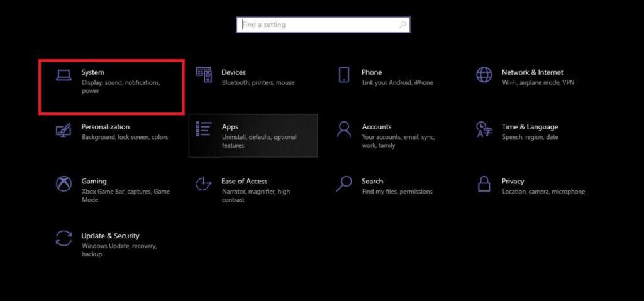Click the System laptop icon

click(64, 75)
